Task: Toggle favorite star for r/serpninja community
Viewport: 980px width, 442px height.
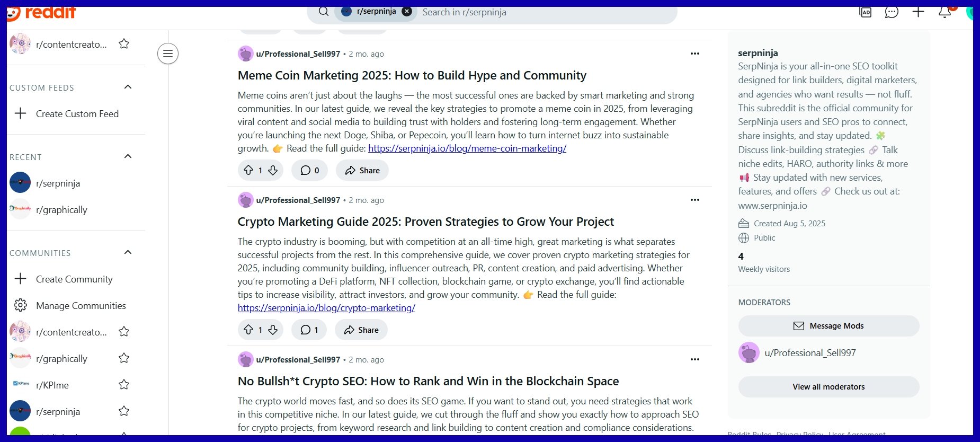Action: coord(124,411)
